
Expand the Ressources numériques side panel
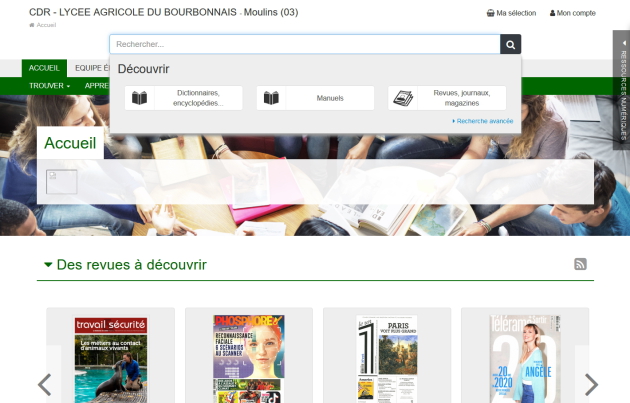coord(621,88)
